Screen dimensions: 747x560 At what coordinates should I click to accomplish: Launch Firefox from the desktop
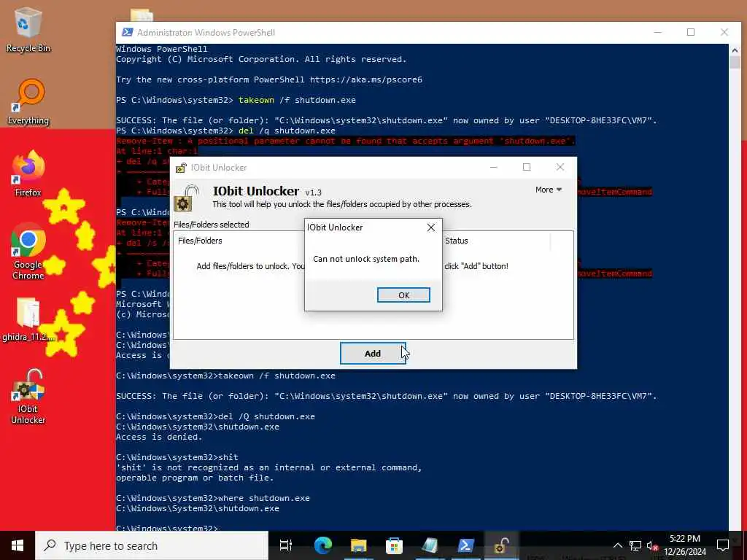[x=28, y=174]
